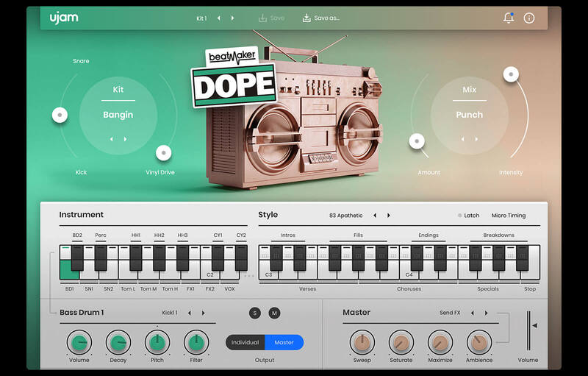Click the Save as download icon
The width and height of the screenshot is (588, 376).
point(306,18)
